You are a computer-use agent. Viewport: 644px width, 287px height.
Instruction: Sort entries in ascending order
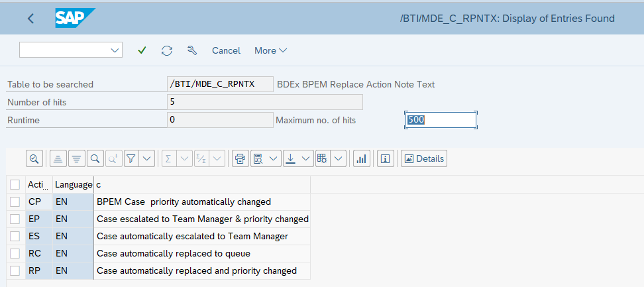click(x=58, y=159)
